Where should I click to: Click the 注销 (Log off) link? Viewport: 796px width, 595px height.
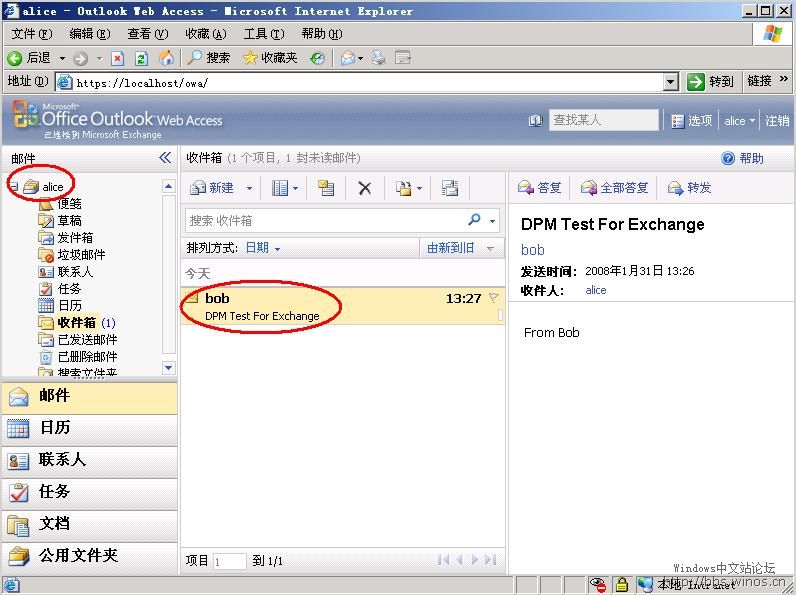[777, 121]
